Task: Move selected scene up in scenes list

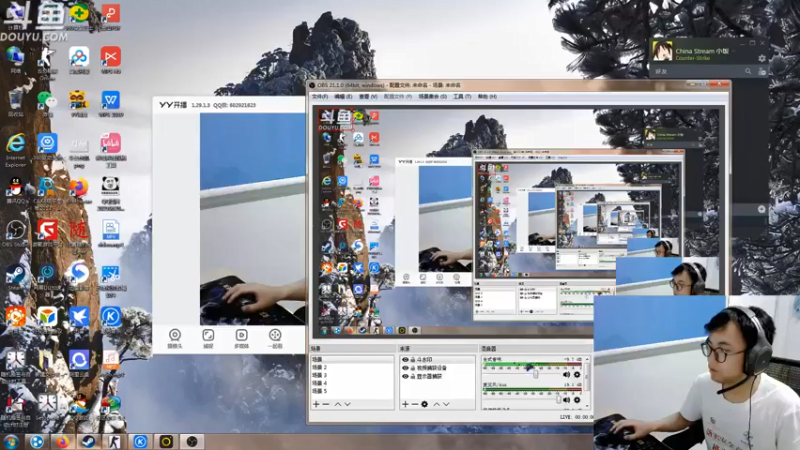Action: click(x=338, y=404)
